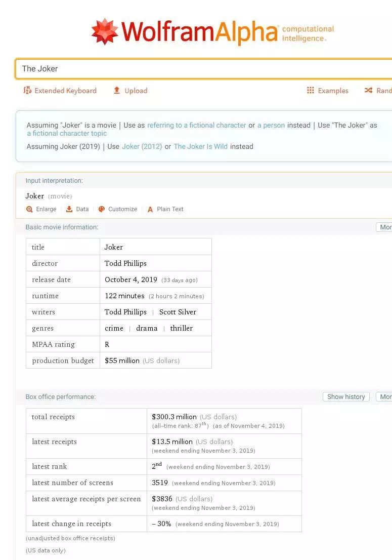Click the WolframAlpha star logo icon
Viewport: 392px width, 560px height.
tap(105, 31)
